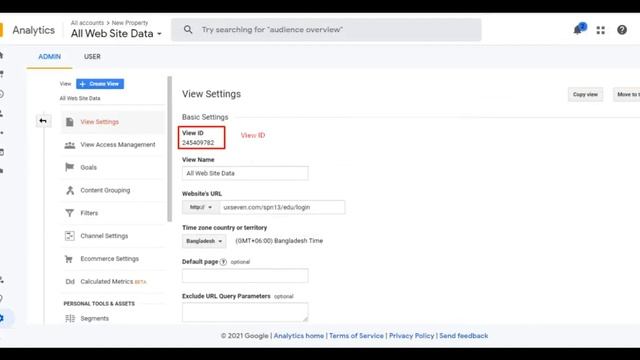Open Filters menu item

(x=89, y=213)
